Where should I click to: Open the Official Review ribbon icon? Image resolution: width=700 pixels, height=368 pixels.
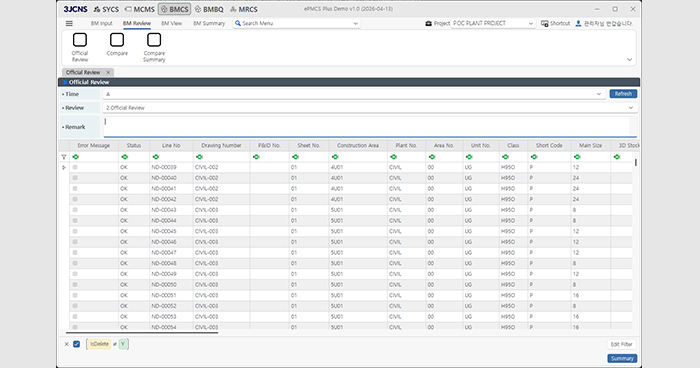tap(80, 40)
